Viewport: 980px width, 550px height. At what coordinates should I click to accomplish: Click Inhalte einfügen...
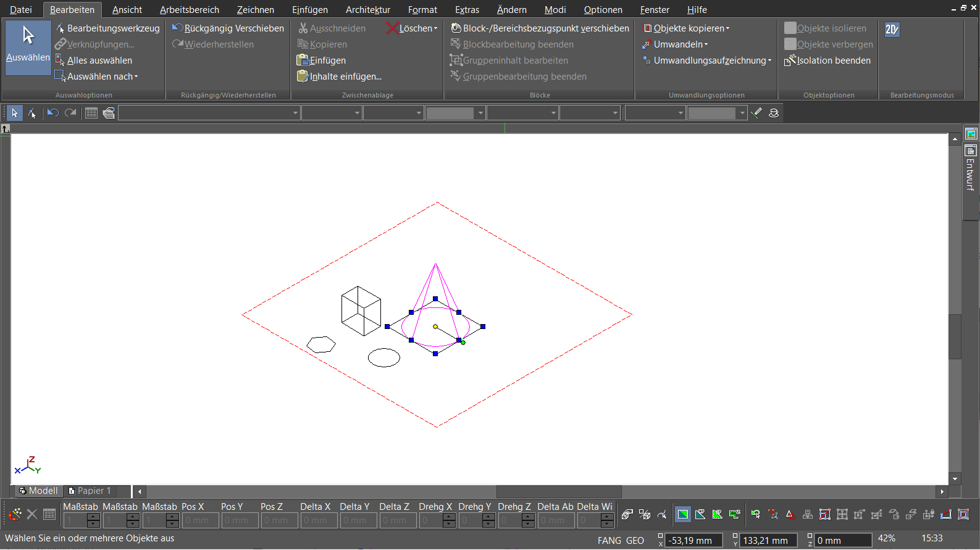340,77
